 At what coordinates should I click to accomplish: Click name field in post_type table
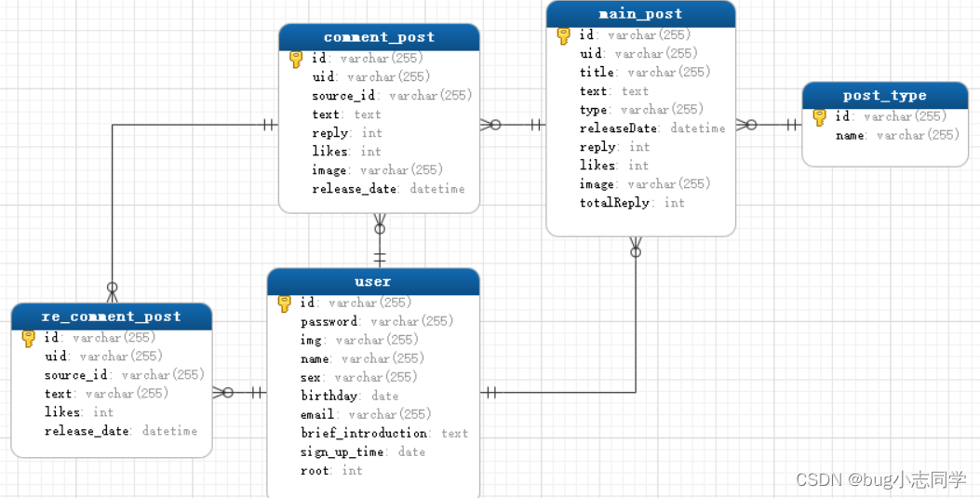(897, 136)
